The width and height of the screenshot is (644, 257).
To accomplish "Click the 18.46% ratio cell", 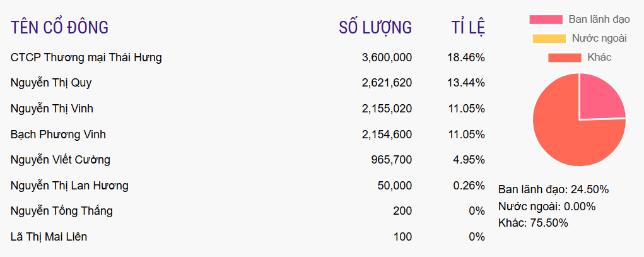I will [466, 57].
